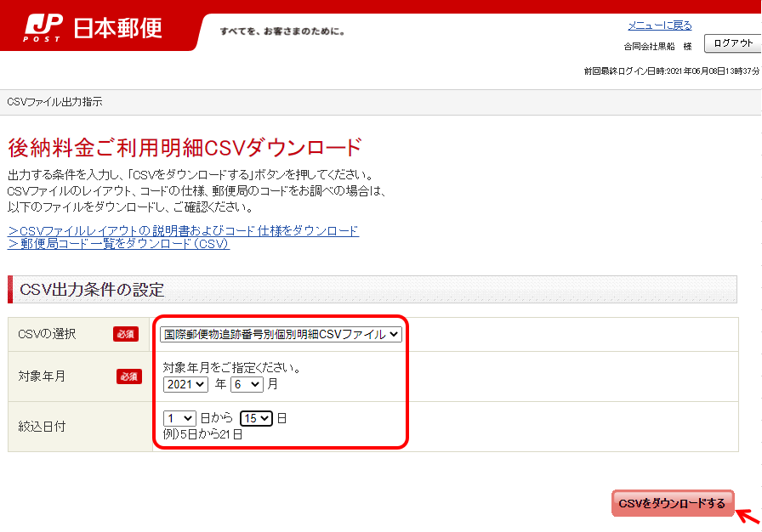
Task: Open the year dropdown showing 2021
Action: pos(185,384)
